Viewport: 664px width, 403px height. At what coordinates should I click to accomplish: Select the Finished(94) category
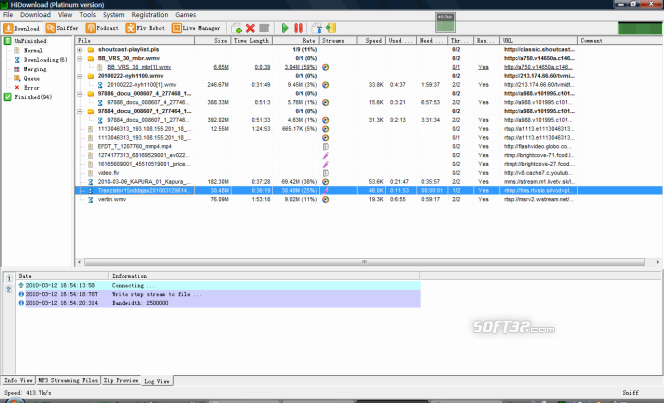(33, 97)
